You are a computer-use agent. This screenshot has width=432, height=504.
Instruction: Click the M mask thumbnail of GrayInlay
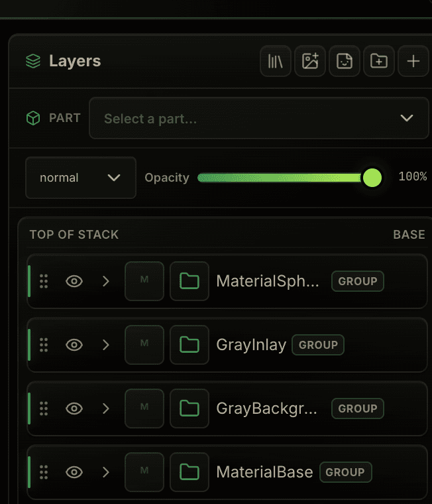[144, 345]
